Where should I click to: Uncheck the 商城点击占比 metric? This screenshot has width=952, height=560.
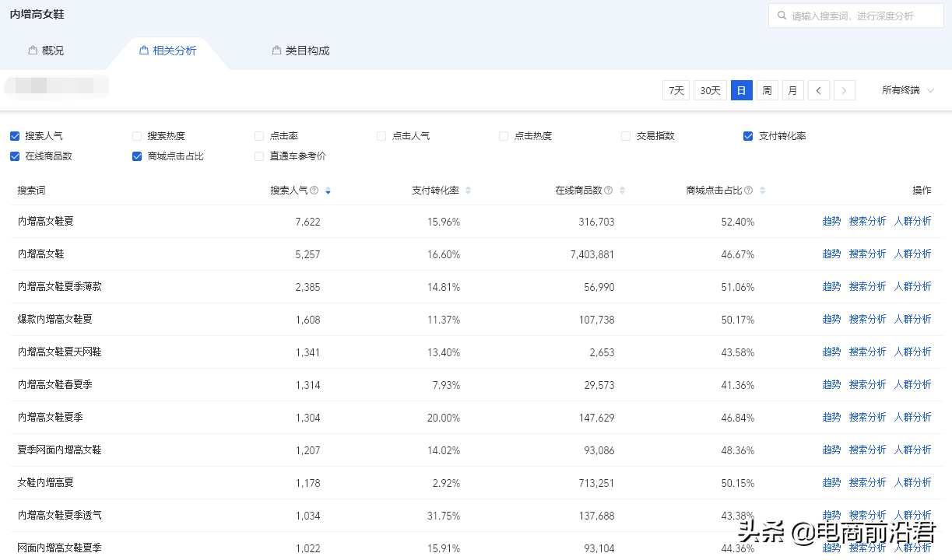[x=136, y=156]
